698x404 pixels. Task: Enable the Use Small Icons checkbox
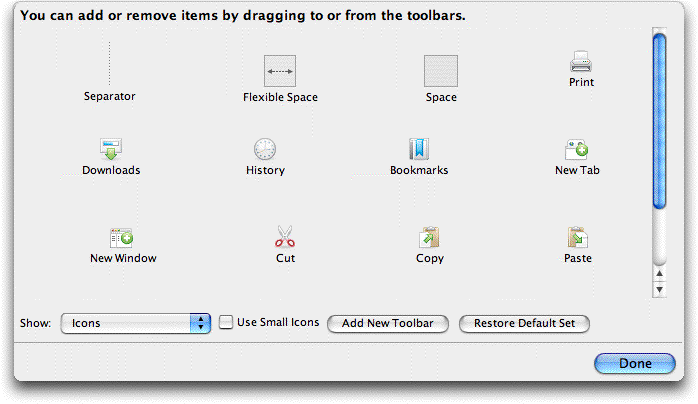tap(226, 322)
